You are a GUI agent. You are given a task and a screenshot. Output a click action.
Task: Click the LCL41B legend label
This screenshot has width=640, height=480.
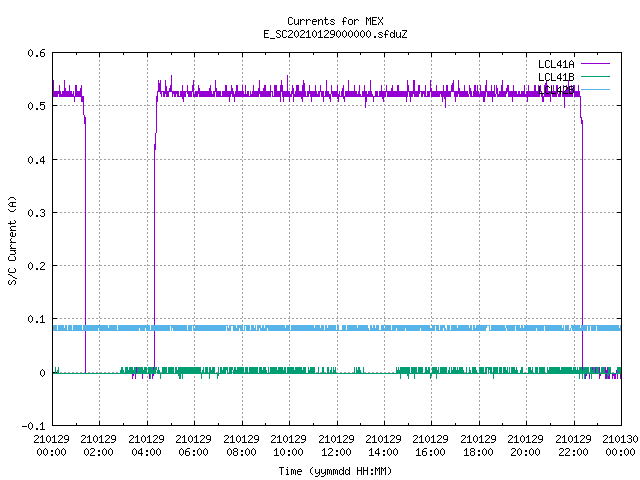556,77
